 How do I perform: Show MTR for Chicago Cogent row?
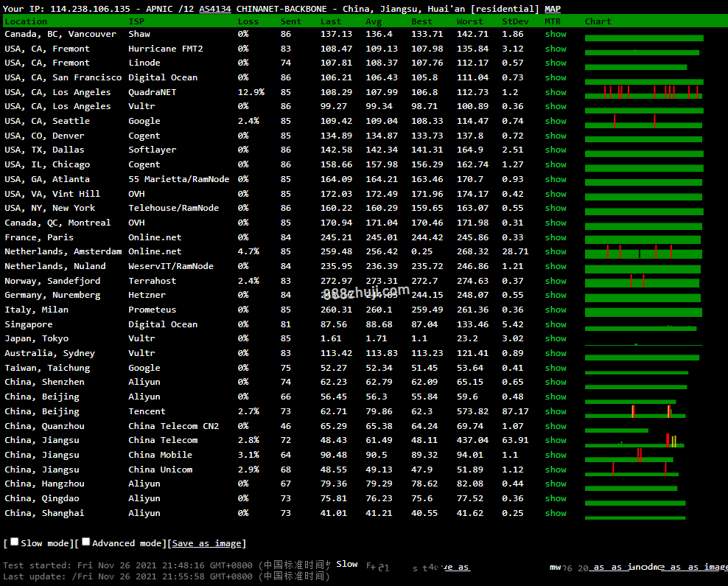click(556, 165)
